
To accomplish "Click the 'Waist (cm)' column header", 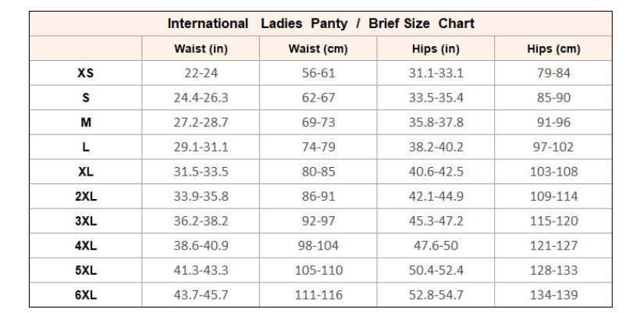I will coord(318,49).
